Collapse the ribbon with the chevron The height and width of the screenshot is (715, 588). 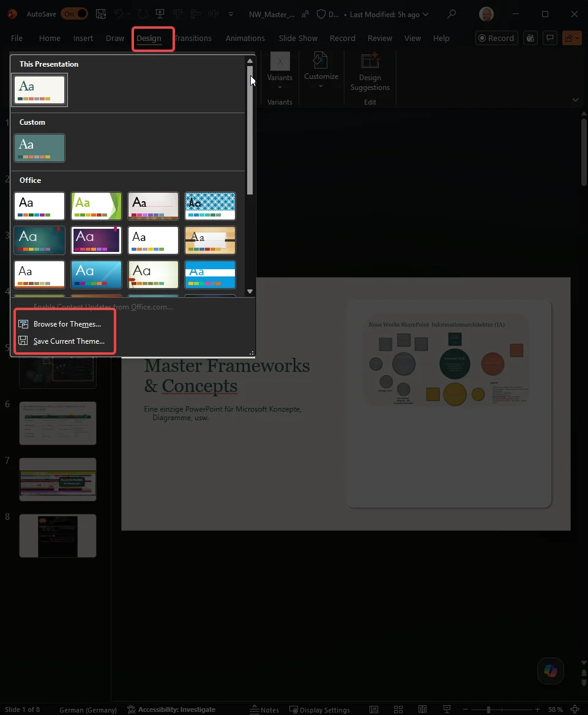[x=575, y=100]
